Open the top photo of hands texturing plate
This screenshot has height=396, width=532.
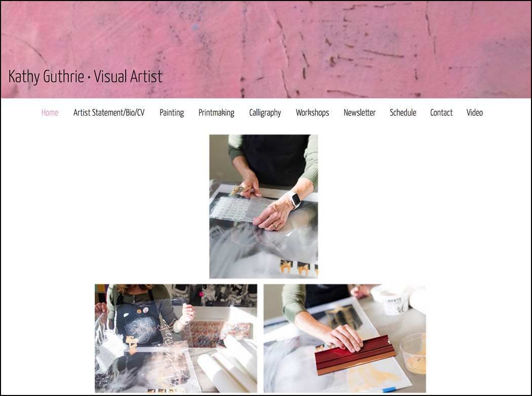[x=263, y=206]
